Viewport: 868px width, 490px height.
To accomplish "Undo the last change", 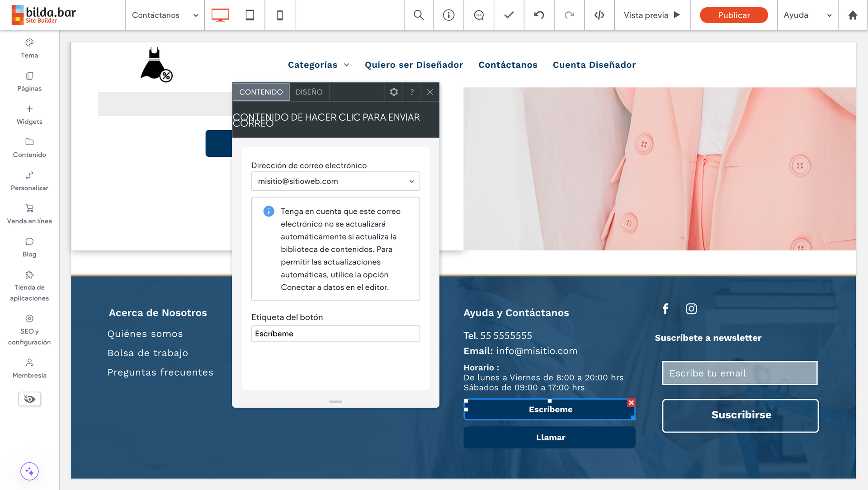I will click(x=539, y=15).
